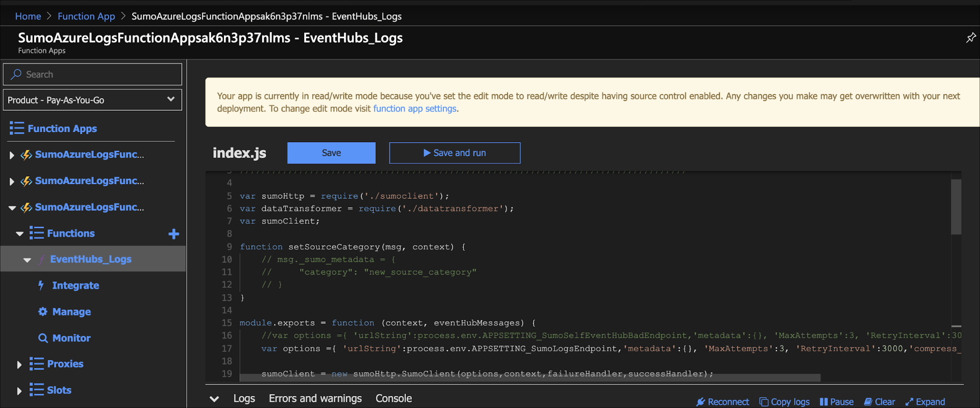Collapse the logs panel chevron

(x=214, y=398)
